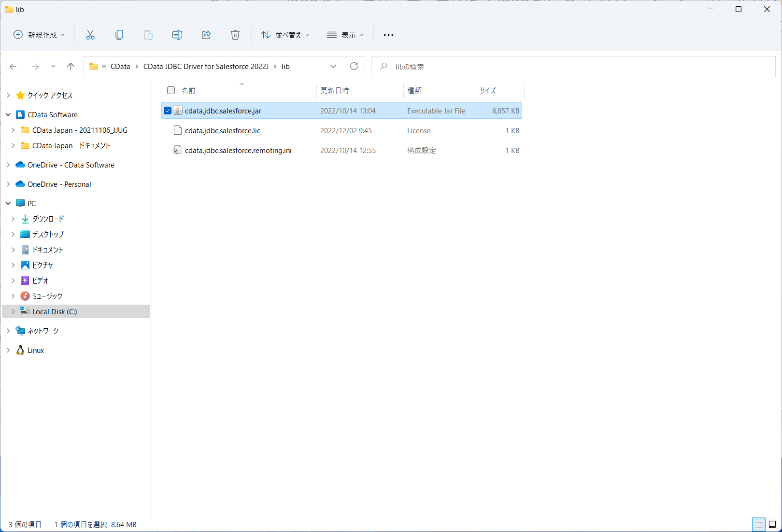The image size is (782, 532).
Task: Refresh the lib folder view
Action: 354,67
